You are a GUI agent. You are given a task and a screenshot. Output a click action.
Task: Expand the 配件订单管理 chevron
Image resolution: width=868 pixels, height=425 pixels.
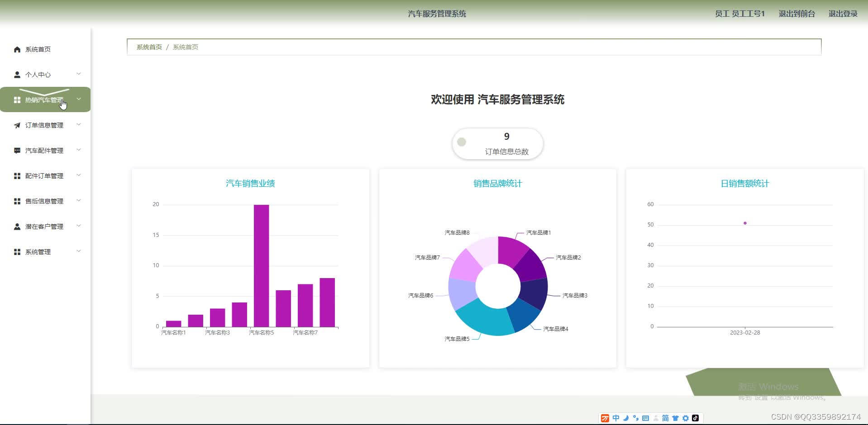pyautogui.click(x=79, y=175)
